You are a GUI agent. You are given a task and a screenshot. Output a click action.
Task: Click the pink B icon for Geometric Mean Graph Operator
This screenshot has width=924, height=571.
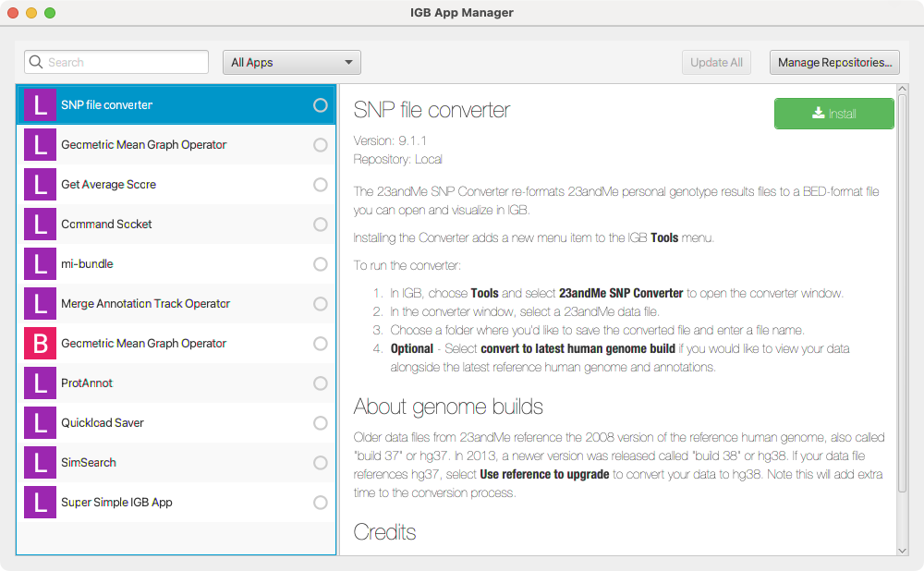point(40,343)
